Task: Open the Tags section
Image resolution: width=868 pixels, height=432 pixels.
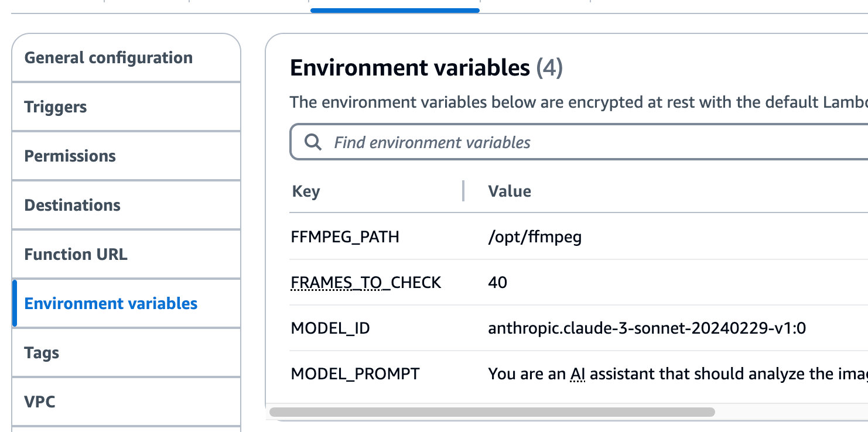Action: 42,353
